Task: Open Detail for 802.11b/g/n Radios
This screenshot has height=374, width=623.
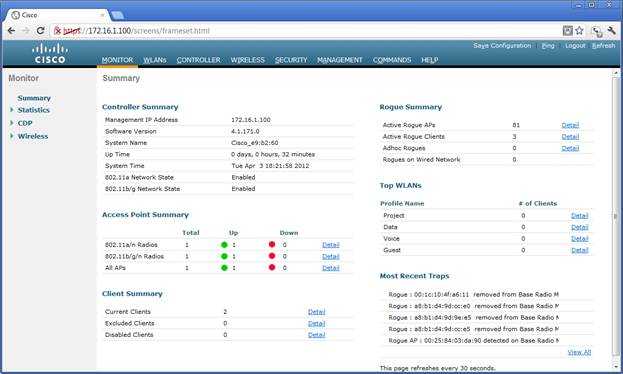Action: coord(331,256)
